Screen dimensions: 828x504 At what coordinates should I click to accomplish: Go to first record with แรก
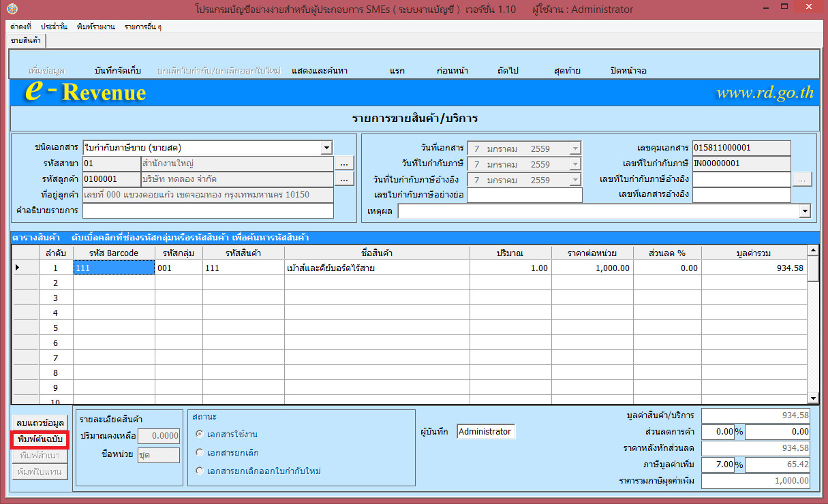click(397, 71)
